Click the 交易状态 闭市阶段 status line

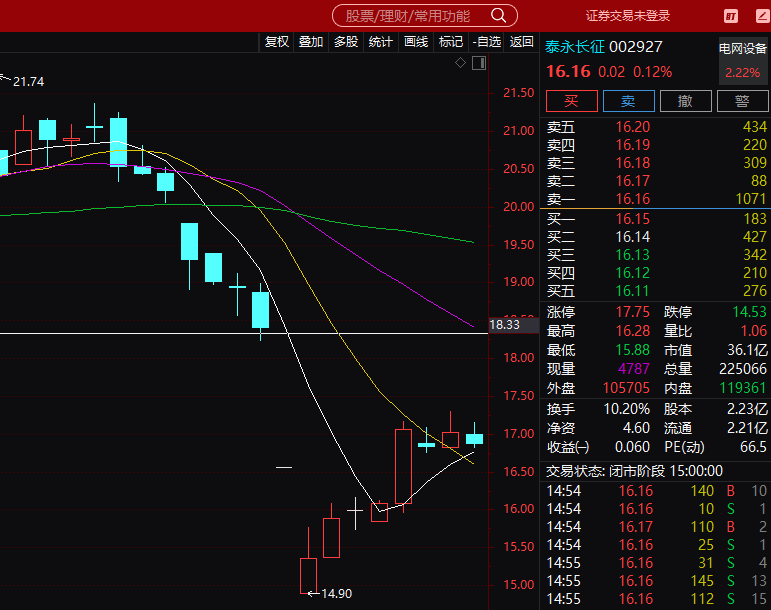(x=634, y=471)
